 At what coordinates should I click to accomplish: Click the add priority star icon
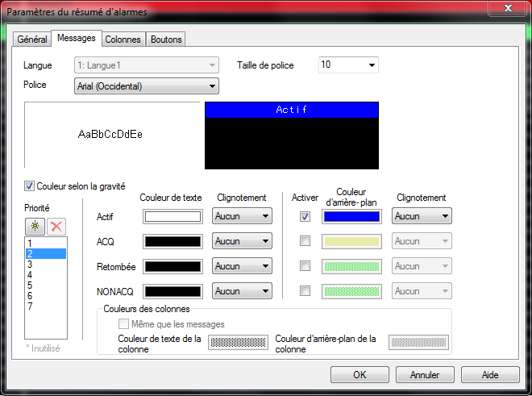35,227
